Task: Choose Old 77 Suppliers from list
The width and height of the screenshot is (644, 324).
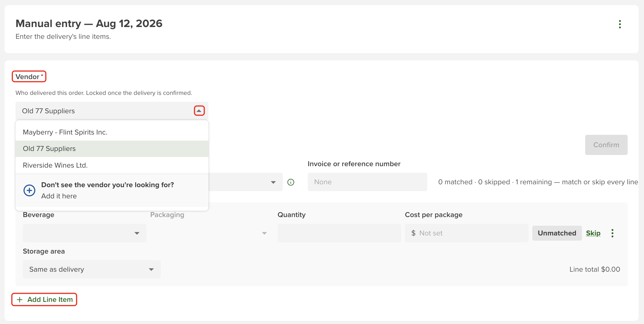Action: point(112,149)
